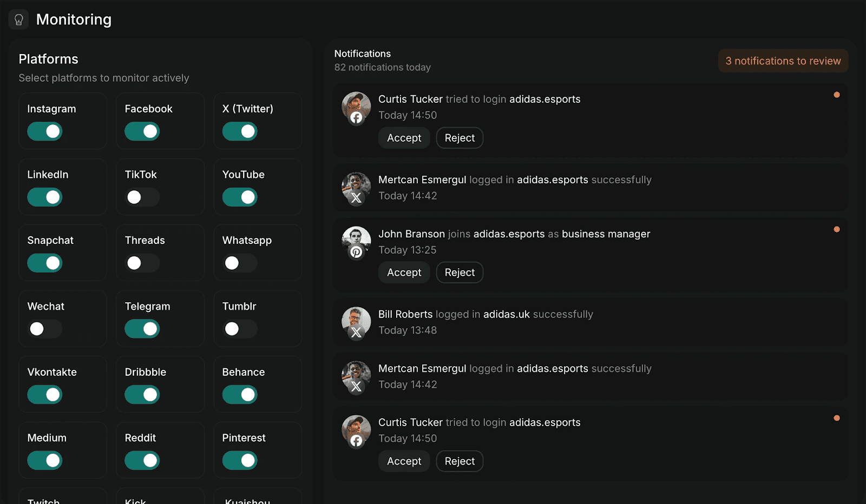Open adidas.uk link in Bill Roberts notification
This screenshot has height=504, width=866.
[x=507, y=314]
